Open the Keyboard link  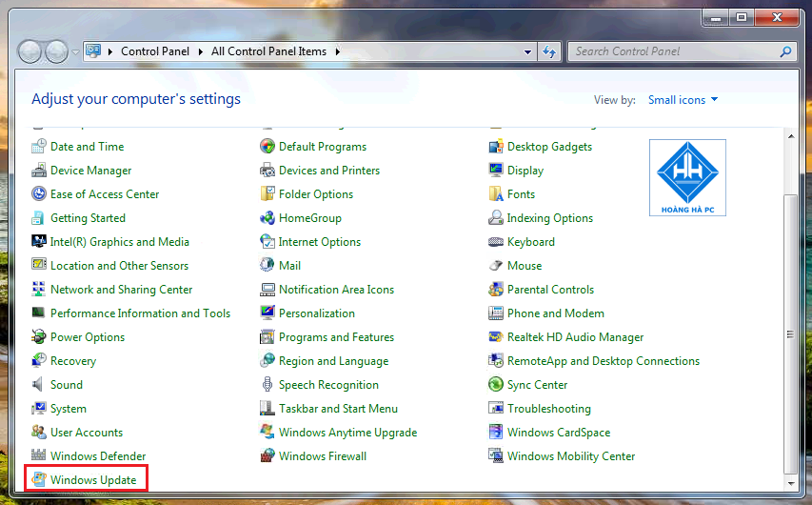pos(531,242)
